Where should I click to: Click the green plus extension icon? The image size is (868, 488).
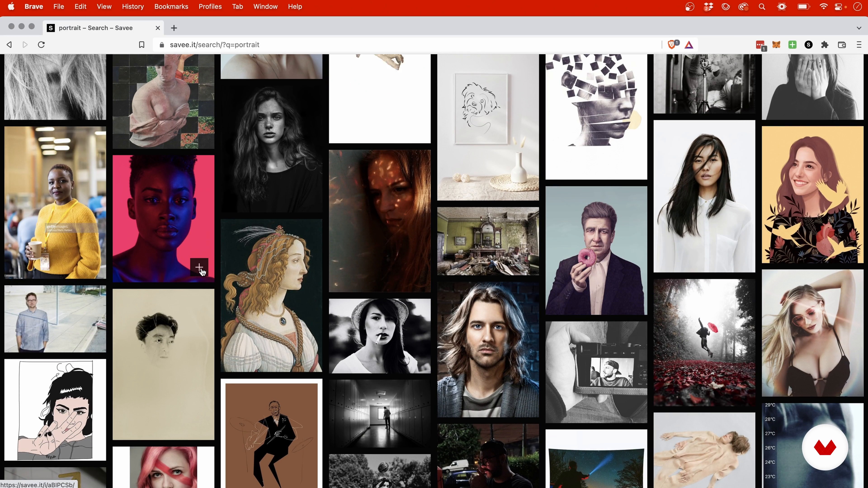pos(793,45)
